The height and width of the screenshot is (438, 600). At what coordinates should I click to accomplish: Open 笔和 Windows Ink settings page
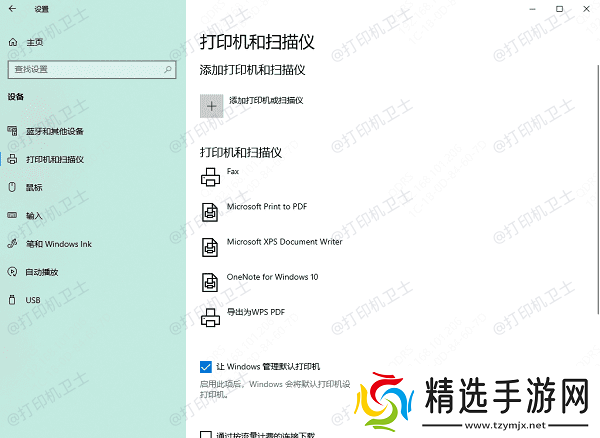pos(59,244)
